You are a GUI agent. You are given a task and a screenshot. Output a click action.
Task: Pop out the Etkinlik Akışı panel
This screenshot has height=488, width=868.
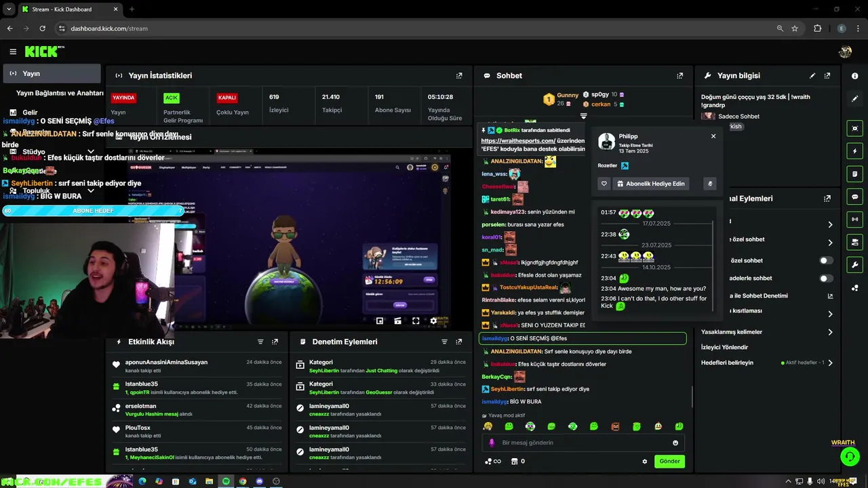click(275, 342)
